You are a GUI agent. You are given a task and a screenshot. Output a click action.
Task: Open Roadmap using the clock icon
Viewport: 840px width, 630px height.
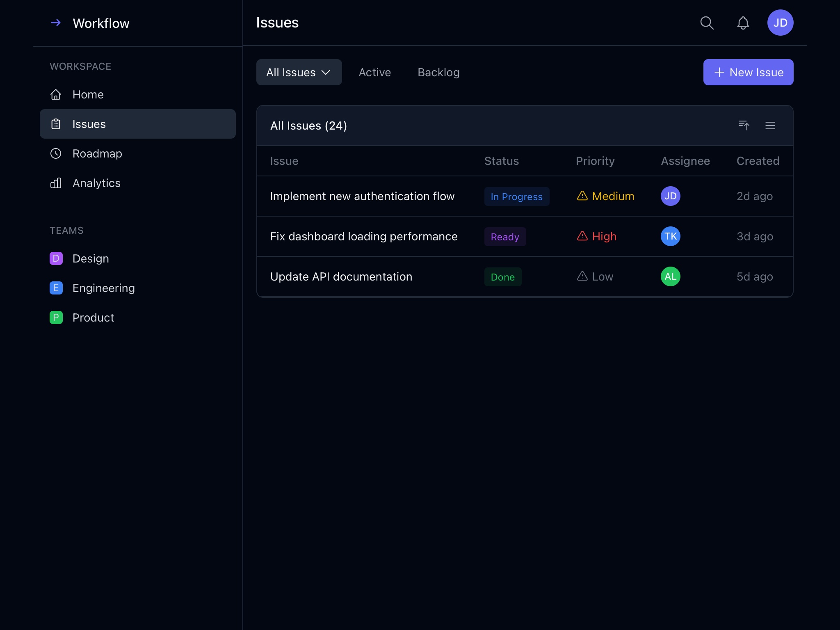[x=56, y=153]
